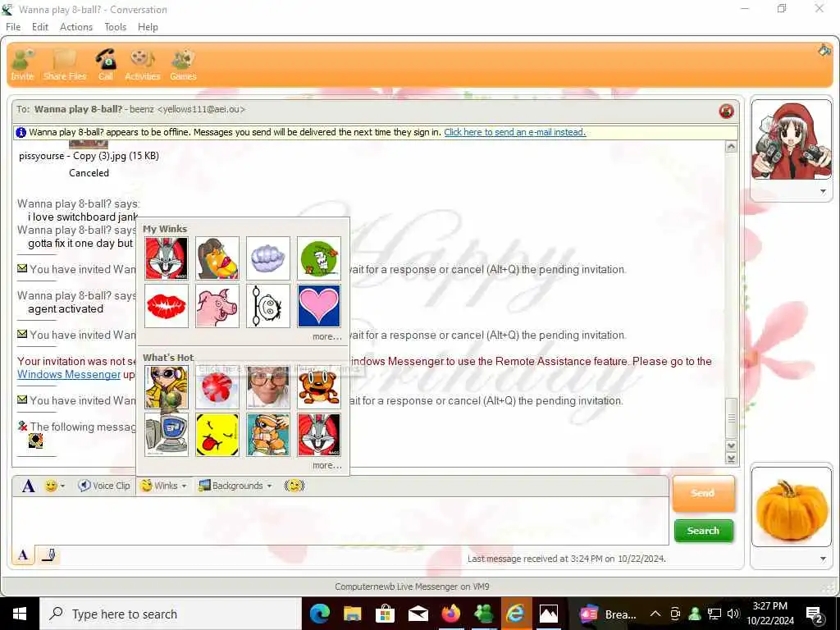Click the Invite toolbar icon
Image resolution: width=840 pixels, height=630 pixels.
pos(22,65)
